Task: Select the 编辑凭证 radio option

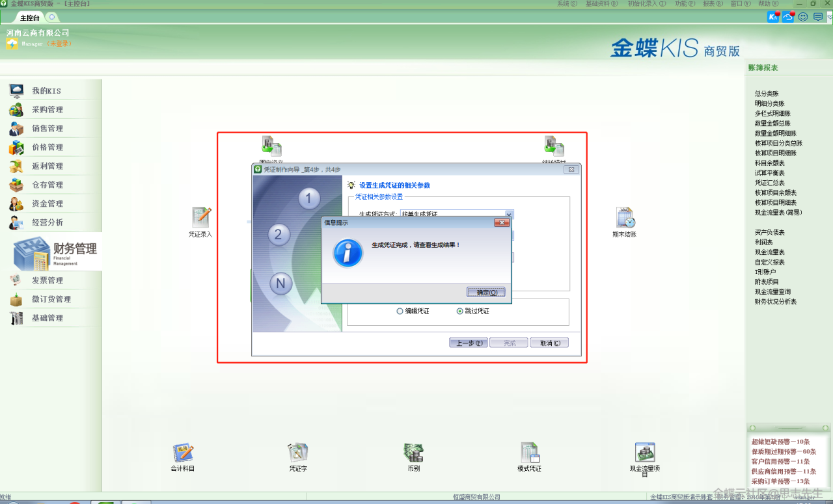Action: tap(400, 312)
